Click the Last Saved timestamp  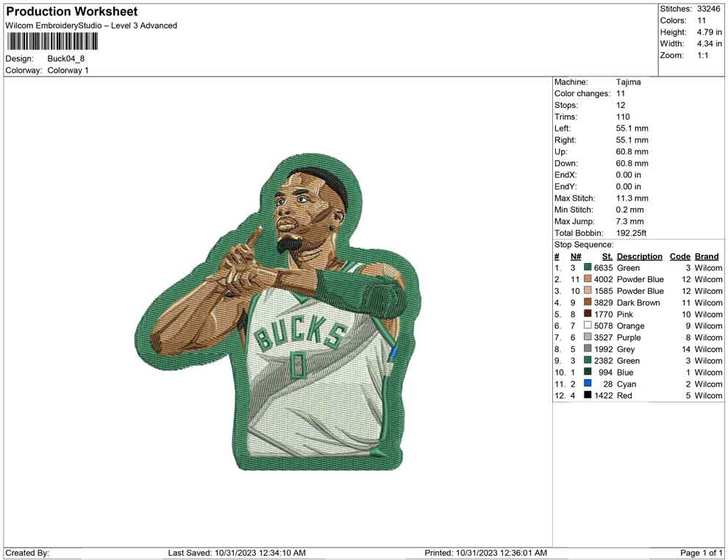[237, 553]
